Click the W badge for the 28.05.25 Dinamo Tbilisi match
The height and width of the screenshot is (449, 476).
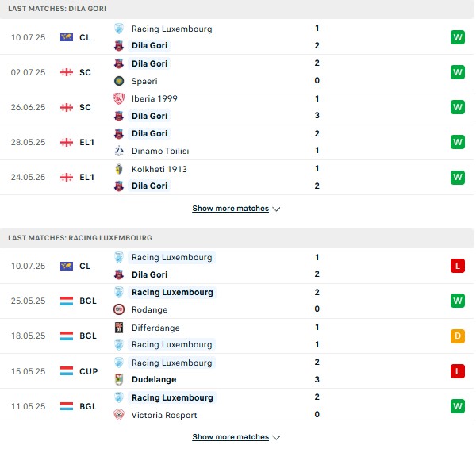pos(458,142)
